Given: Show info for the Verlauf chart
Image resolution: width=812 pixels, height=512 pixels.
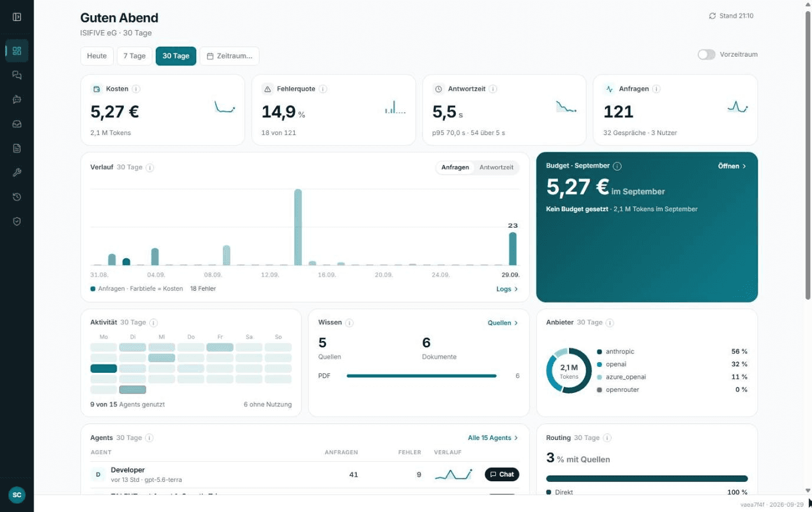Looking at the screenshot, I should point(150,168).
